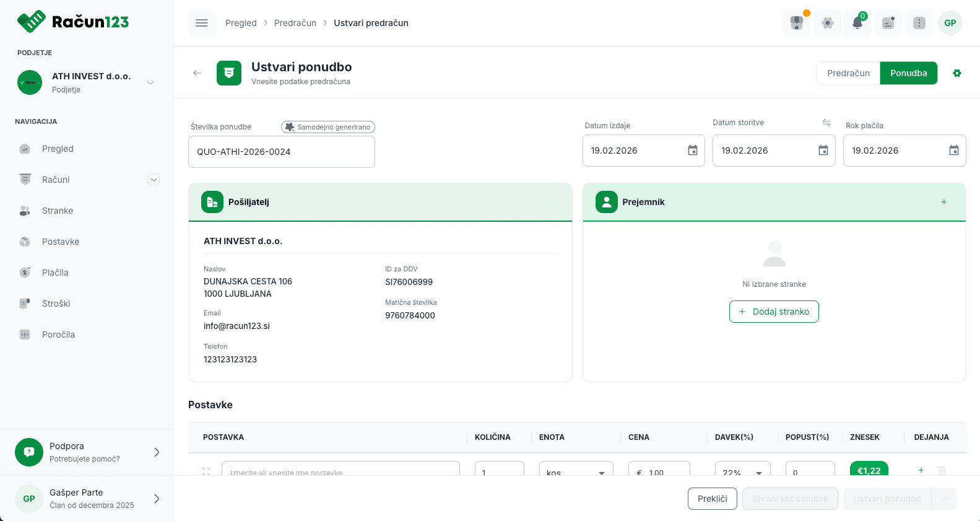The height and width of the screenshot is (521, 980).
Task: Click the Dodaj stranko button
Action: (774, 312)
